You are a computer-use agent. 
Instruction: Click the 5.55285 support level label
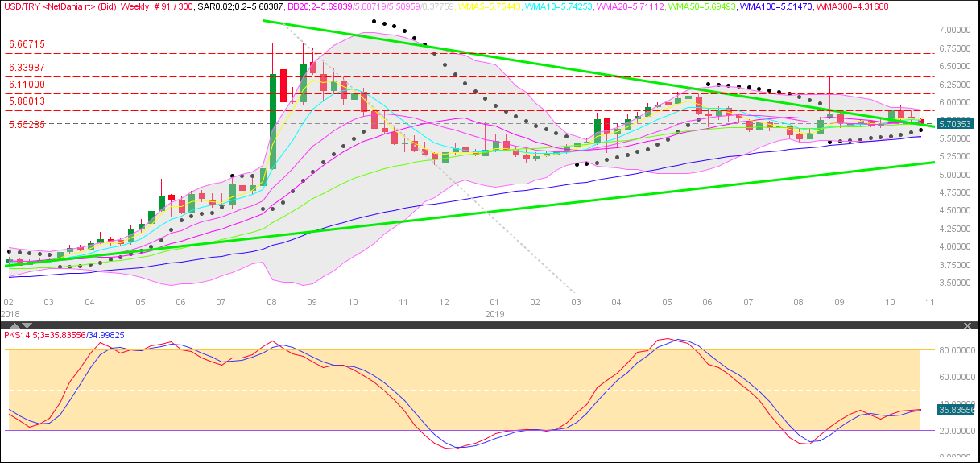coord(27,125)
